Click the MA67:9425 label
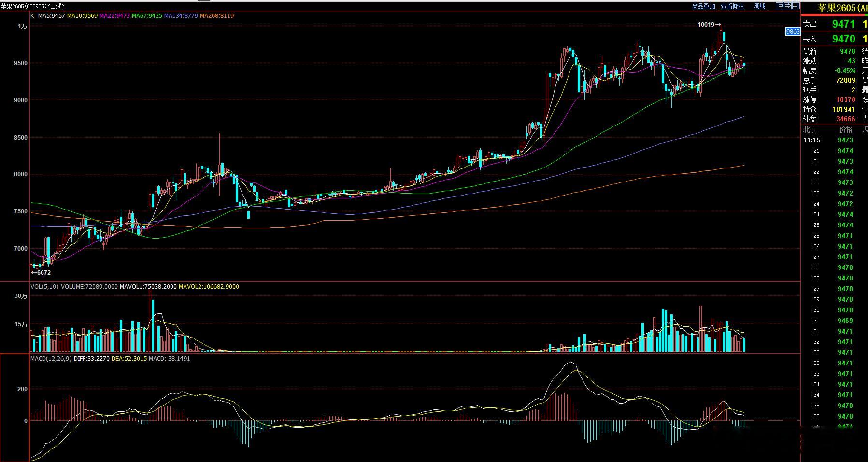 click(147, 16)
